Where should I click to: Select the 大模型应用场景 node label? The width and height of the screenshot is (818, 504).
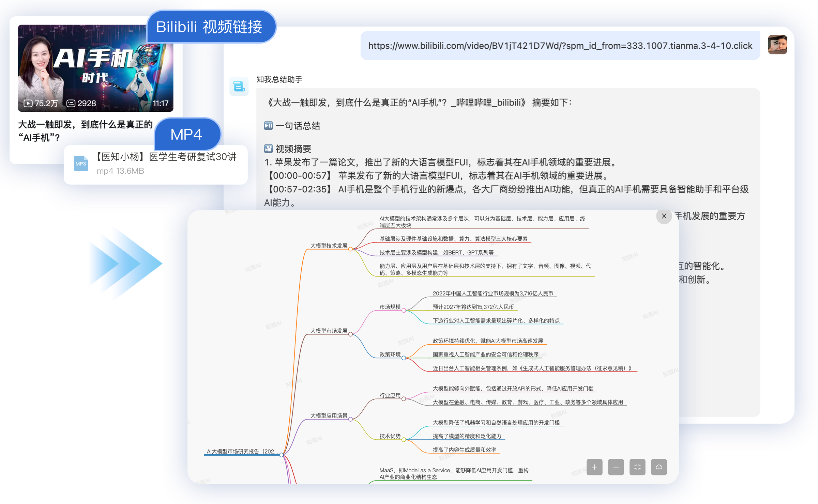pos(329,416)
